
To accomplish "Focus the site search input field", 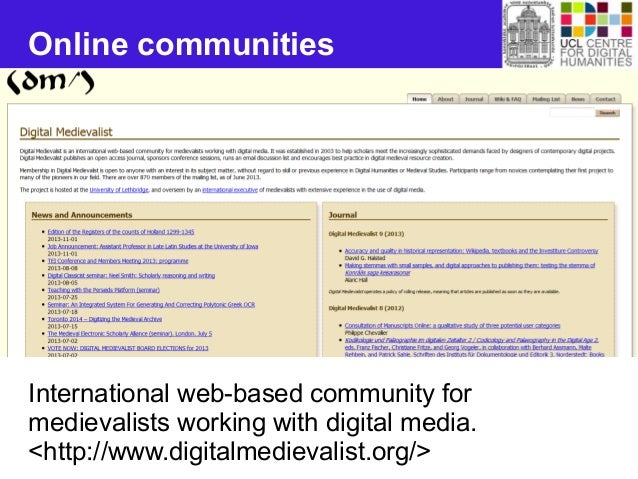I will (572, 113).
